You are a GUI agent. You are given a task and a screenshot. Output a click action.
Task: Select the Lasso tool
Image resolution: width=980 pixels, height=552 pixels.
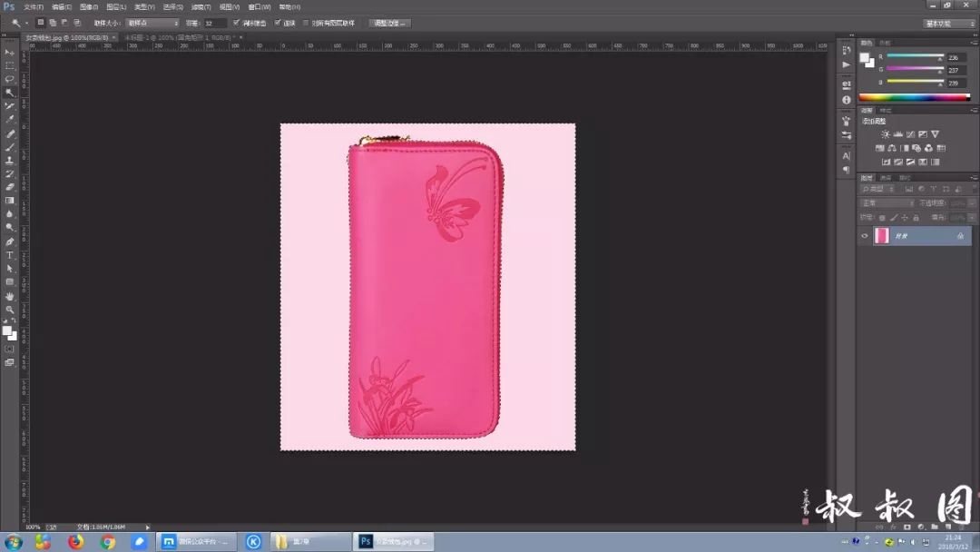click(x=10, y=79)
